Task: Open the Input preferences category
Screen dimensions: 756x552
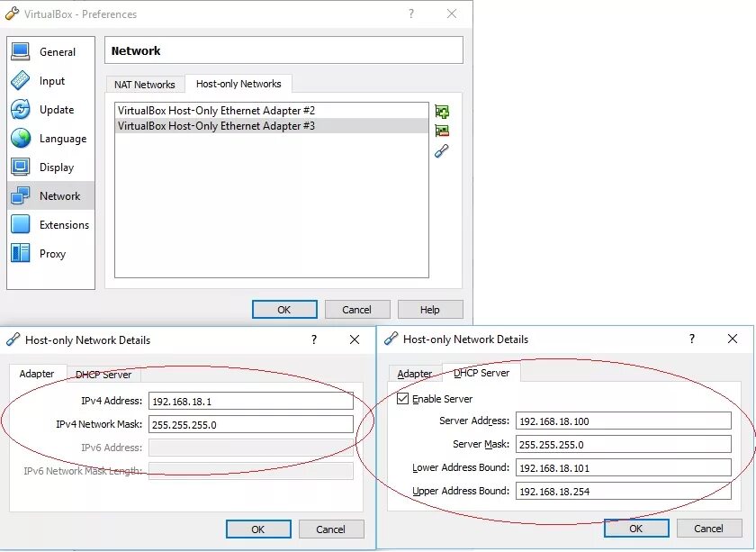Action: coord(51,80)
